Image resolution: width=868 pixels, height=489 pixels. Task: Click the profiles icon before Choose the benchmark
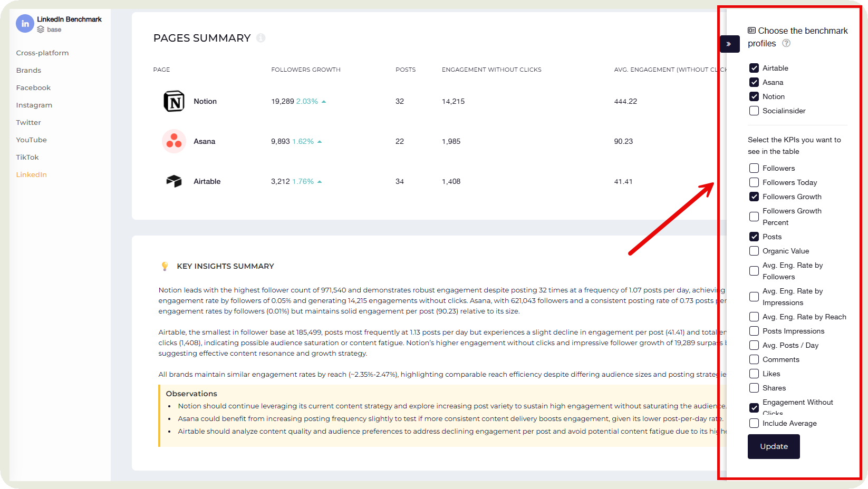pyautogui.click(x=751, y=31)
